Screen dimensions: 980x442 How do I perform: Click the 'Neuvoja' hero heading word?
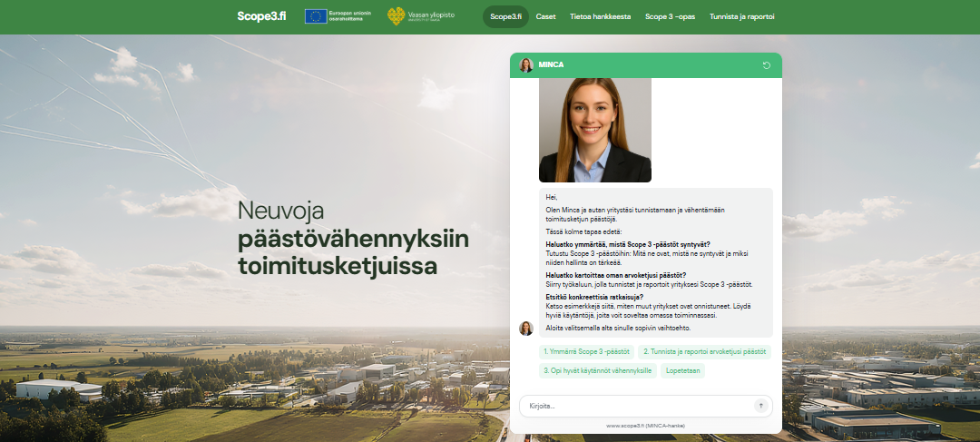280,211
